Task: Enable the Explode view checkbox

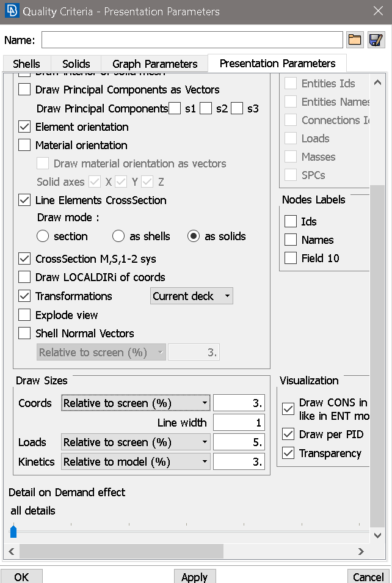Action: tap(24, 315)
